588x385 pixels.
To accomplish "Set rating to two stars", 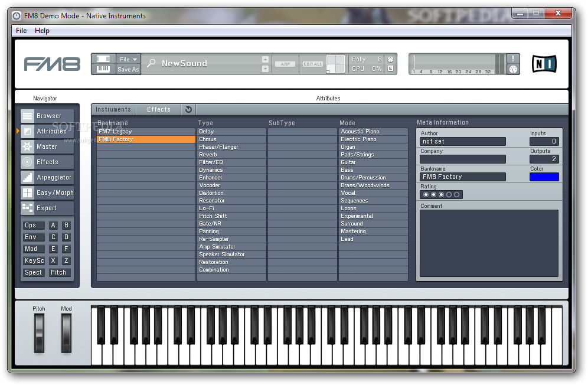I will pos(433,195).
